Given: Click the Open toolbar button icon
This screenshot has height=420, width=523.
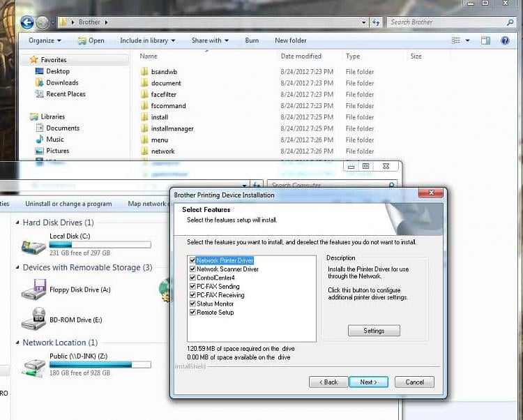Looking at the screenshot, I should pyautogui.click(x=82, y=40).
